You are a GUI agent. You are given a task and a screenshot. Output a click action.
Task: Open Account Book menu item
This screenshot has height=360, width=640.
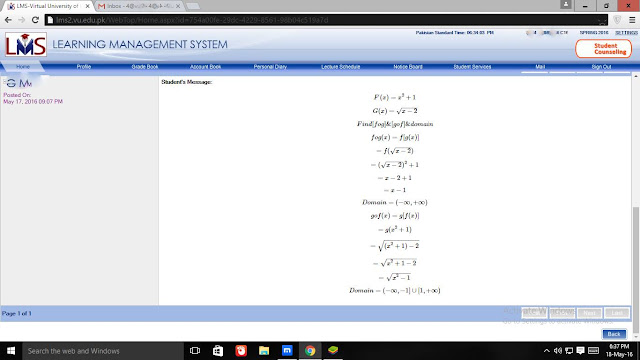point(205,67)
